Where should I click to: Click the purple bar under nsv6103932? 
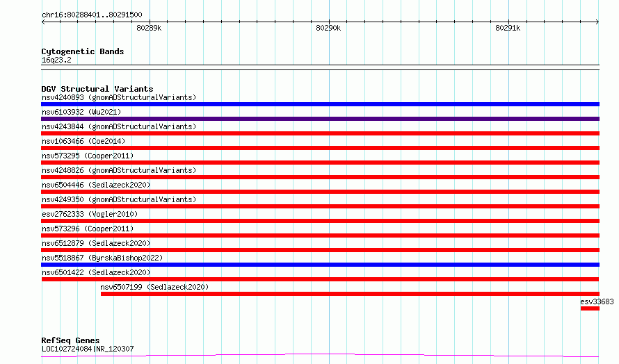(320, 119)
